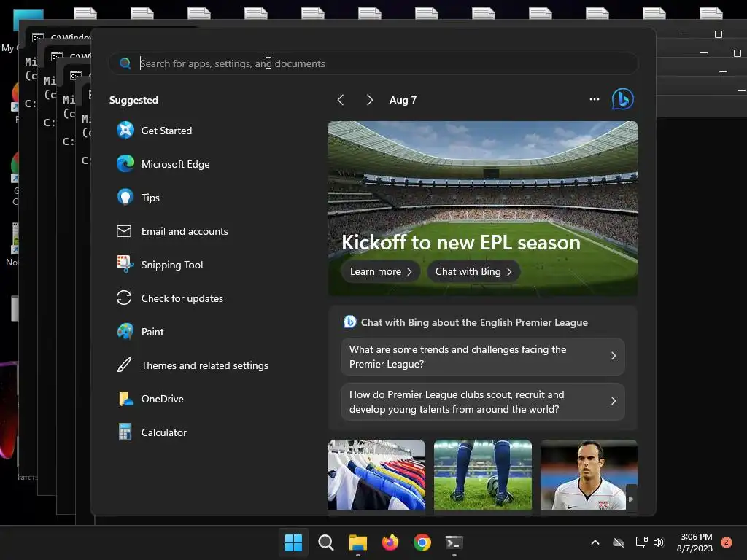Launch Snipping Tool icon
This screenshot has width=747, height=560.
click(x=125, y=264)
